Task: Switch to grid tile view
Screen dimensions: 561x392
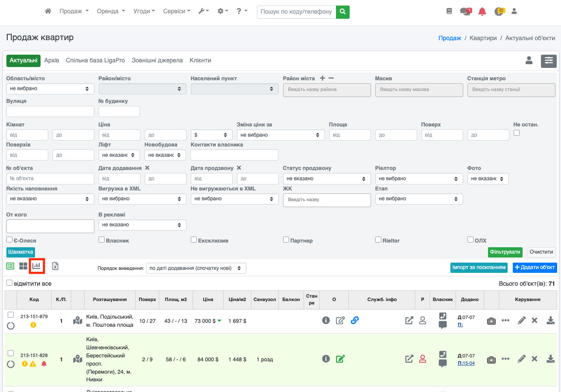Action: pos(23,266)
